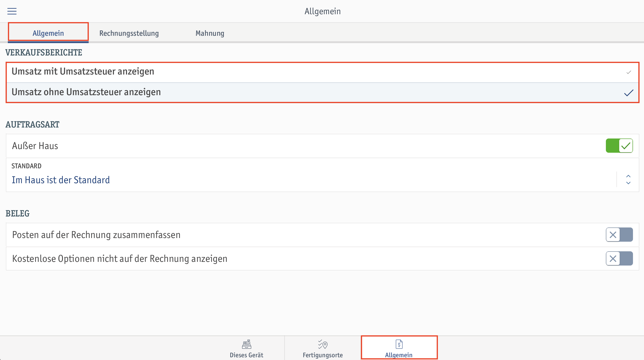Click the X icon on Posten zusammenfassen switch
644x360 pixels.
pyautogui.click(x=613, y=235)
